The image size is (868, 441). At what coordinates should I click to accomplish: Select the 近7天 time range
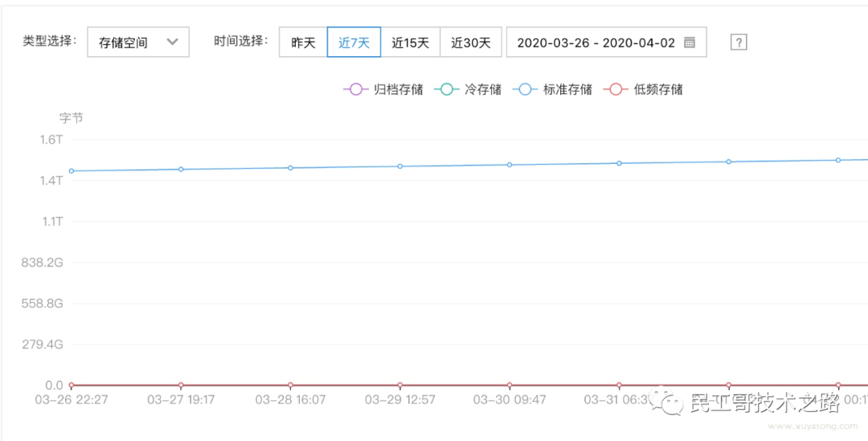(354, 42)
